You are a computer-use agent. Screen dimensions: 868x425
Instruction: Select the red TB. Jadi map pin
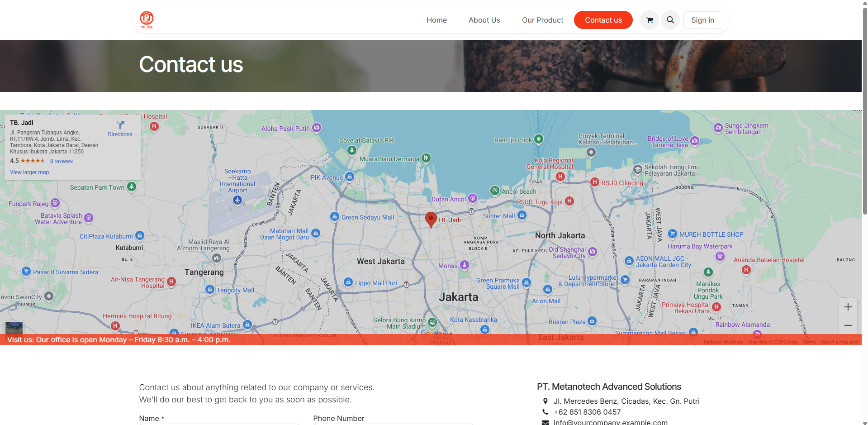pos(431,220)
